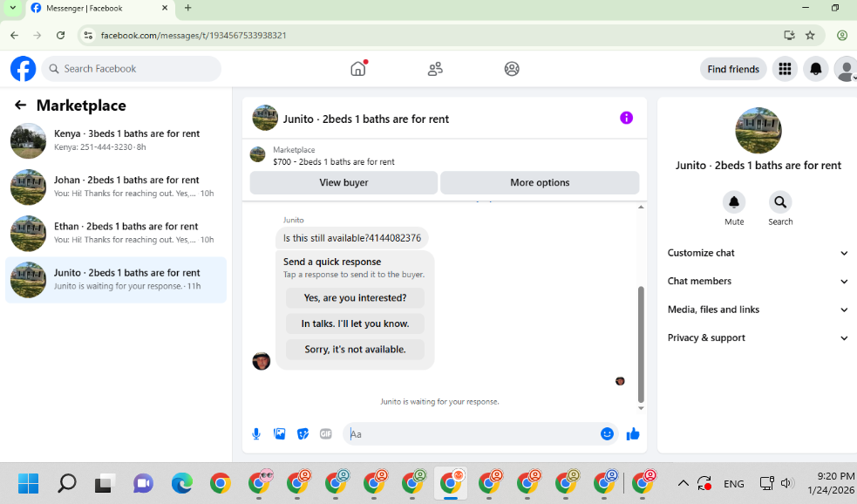Open the install app icon in address bar
The image size is (857, 504).
[789, 36]
